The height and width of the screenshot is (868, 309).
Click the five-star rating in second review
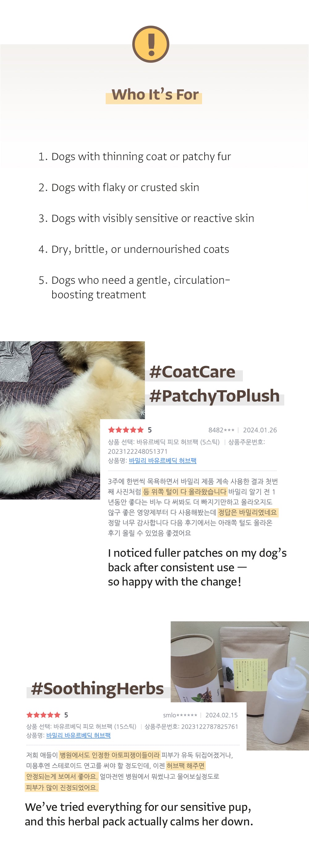44,715
